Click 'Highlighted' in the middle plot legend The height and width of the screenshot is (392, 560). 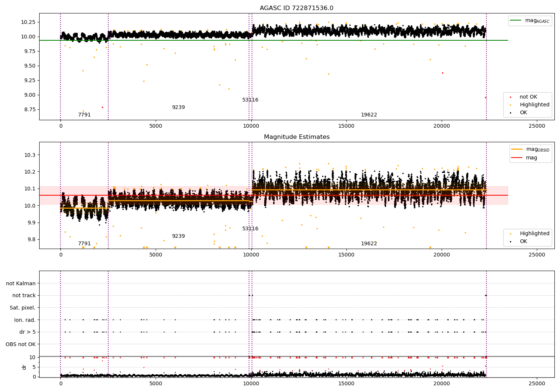coord(535,234)
